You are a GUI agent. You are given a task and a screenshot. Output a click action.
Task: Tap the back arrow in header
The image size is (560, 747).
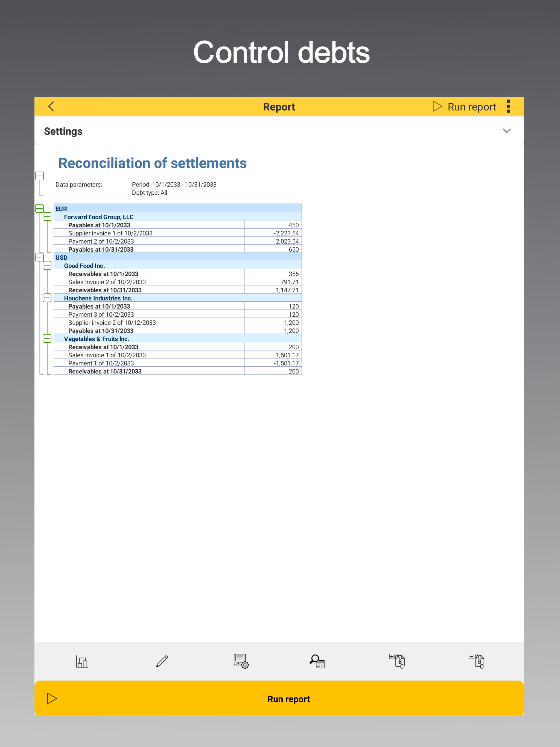tap(51, 107)
